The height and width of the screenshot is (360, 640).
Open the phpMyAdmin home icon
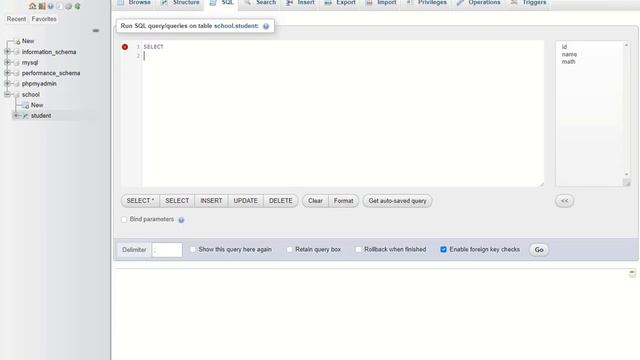point(32,6)
